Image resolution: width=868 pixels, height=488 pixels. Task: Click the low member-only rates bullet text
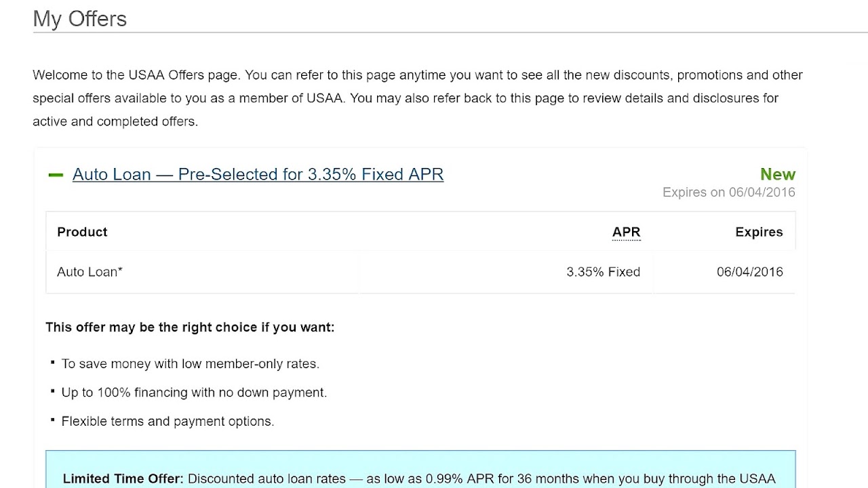coord(190,364)
